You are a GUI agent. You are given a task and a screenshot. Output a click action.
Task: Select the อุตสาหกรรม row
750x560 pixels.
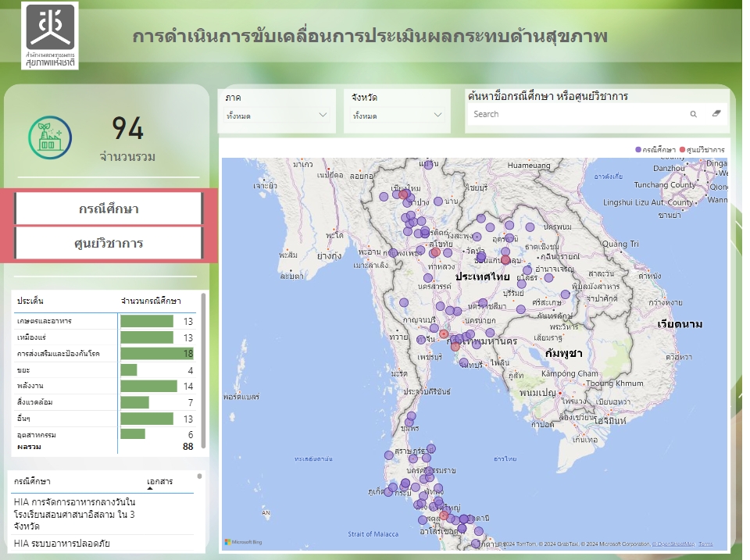(x=105, y=434)
